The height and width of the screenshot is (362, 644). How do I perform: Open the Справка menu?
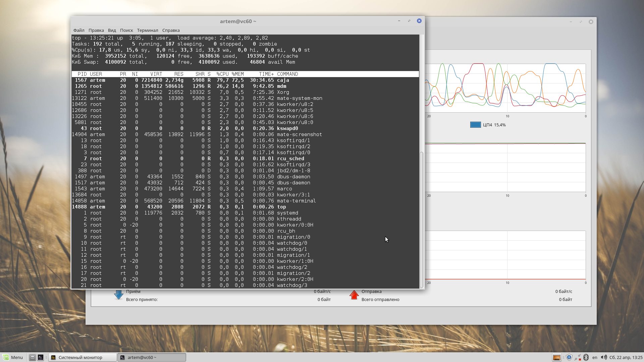171,30
